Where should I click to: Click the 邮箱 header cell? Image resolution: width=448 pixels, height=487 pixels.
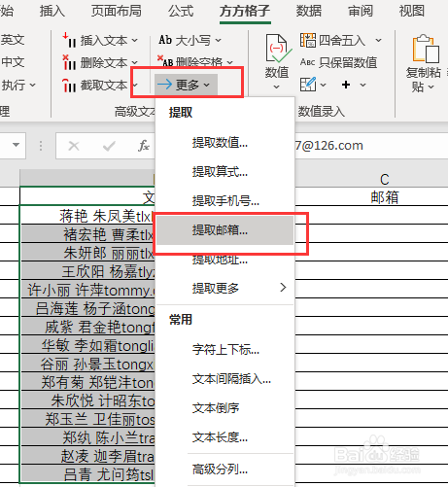(384, 196)
